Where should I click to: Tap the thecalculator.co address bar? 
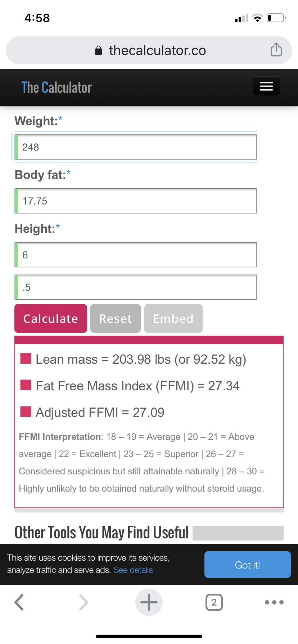157,50
